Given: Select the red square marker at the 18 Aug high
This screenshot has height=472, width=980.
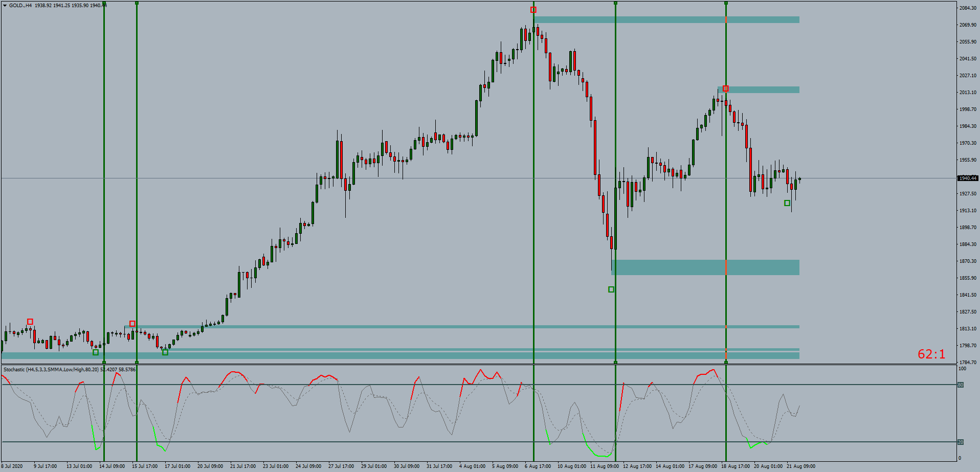Looking at the screenshot, I should pos(725,88).
